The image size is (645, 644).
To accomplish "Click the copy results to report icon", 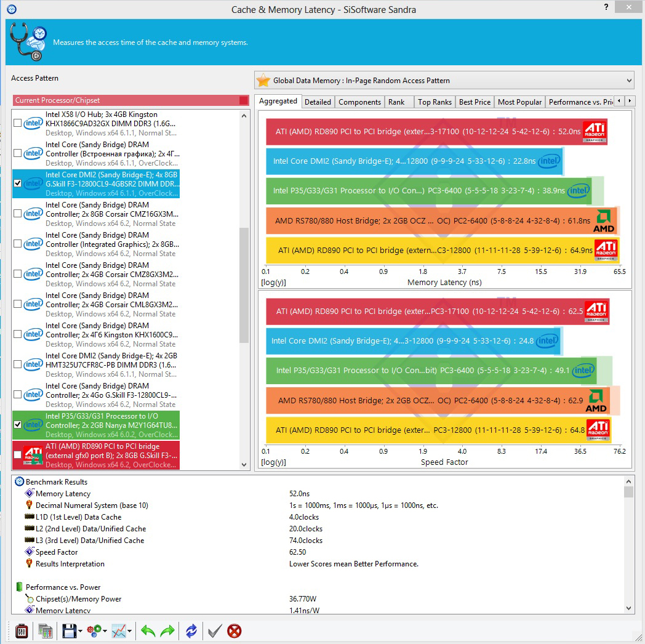I will tap(46, 631).
